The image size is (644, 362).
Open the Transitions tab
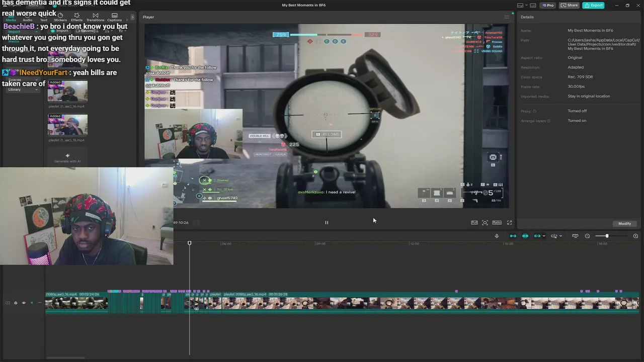[95, 18]
